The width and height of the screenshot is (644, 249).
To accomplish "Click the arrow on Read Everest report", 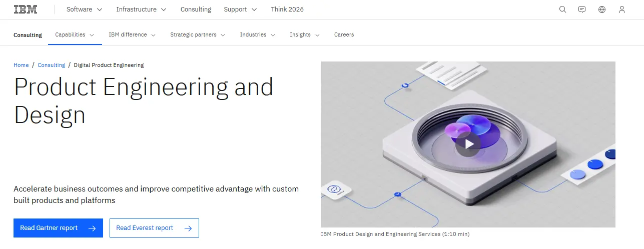I will [188, 228].
